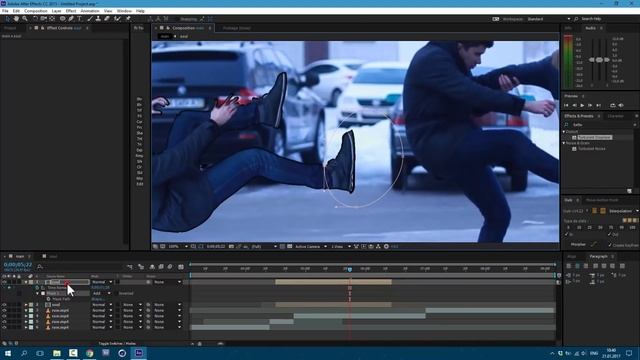Screen dimensions: 640x360
Task: Hide layer 5 with its eye icon
Action: click(x=4, y=322)
